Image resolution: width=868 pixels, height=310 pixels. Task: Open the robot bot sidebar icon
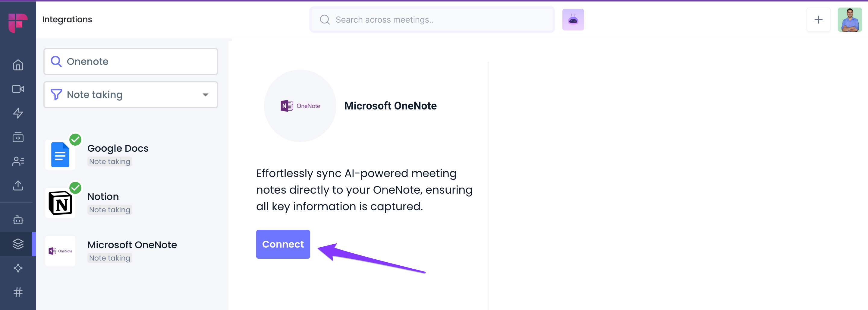click(x=18, y=220)
